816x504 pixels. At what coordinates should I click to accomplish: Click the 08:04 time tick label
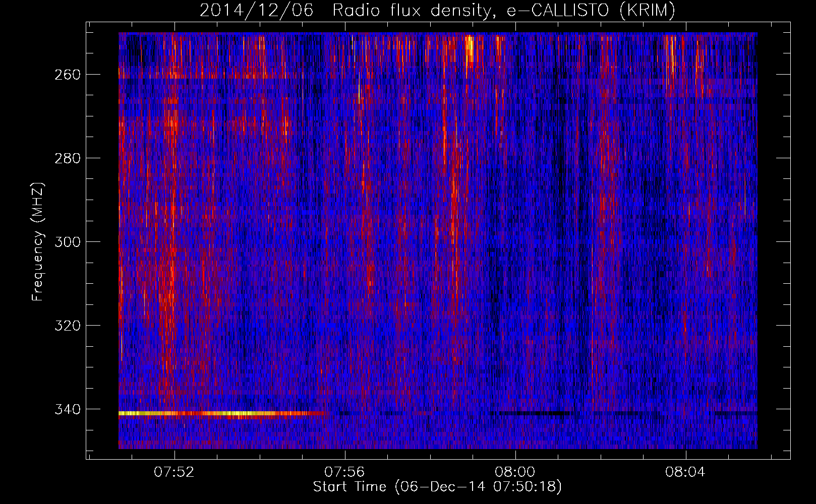(685, 472)
